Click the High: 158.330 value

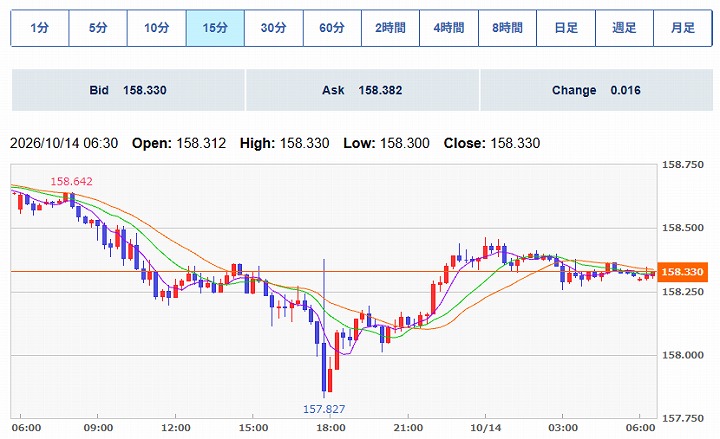click(x=285, y=143)
